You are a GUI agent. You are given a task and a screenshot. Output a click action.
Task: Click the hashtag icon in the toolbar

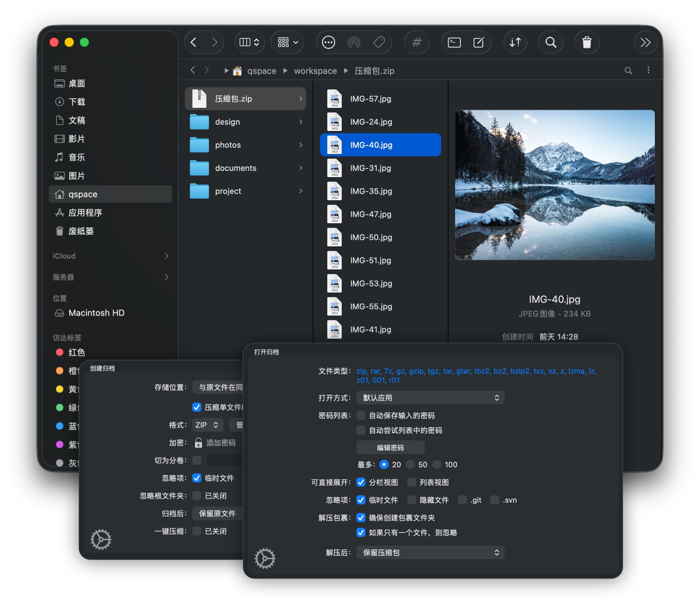pyautogui.click(x=417, y=42)
